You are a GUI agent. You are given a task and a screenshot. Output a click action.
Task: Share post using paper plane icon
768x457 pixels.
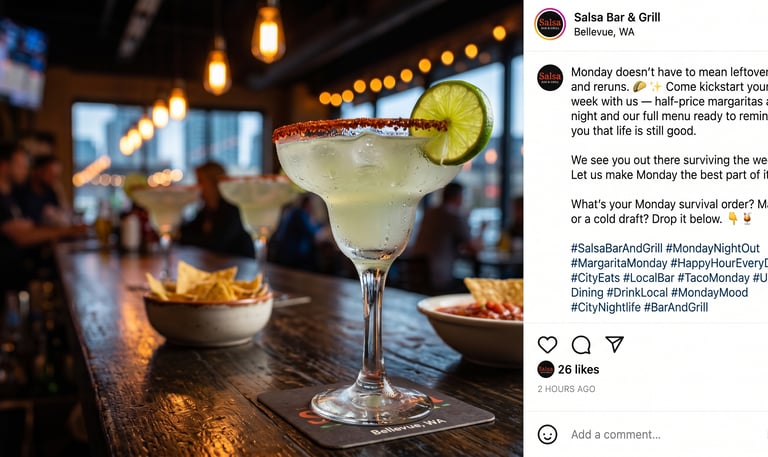[x=614, y=344]
